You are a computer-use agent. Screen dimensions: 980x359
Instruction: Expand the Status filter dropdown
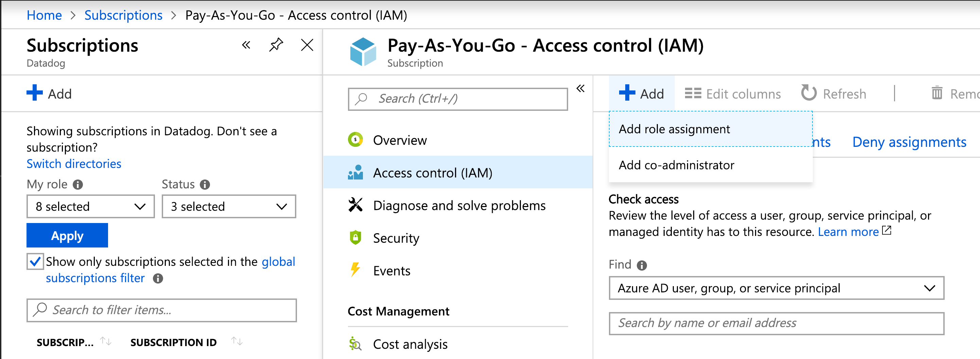pos(229,206)
